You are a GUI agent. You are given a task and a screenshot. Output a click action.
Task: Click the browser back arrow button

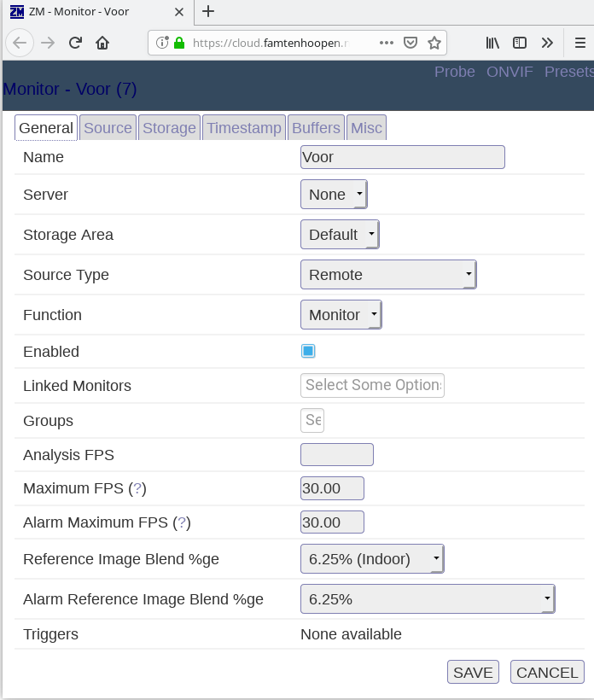pyautogui.click(x=20, y=43)
